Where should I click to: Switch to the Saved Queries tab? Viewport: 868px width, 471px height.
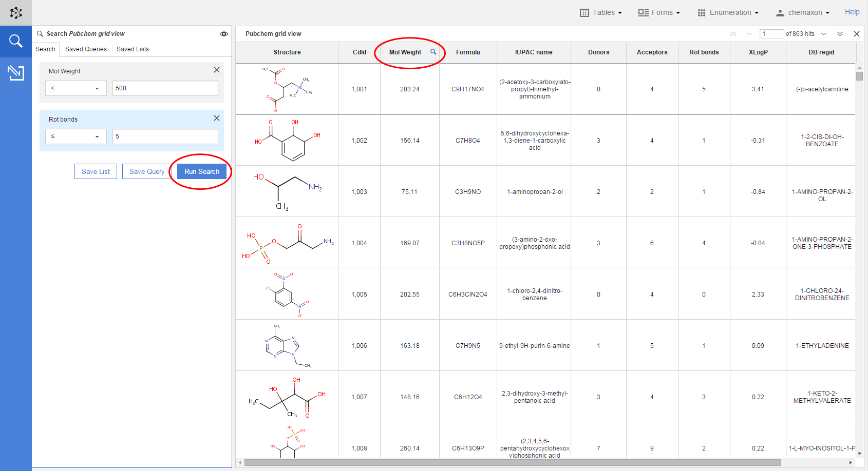[x=86, y=49]
